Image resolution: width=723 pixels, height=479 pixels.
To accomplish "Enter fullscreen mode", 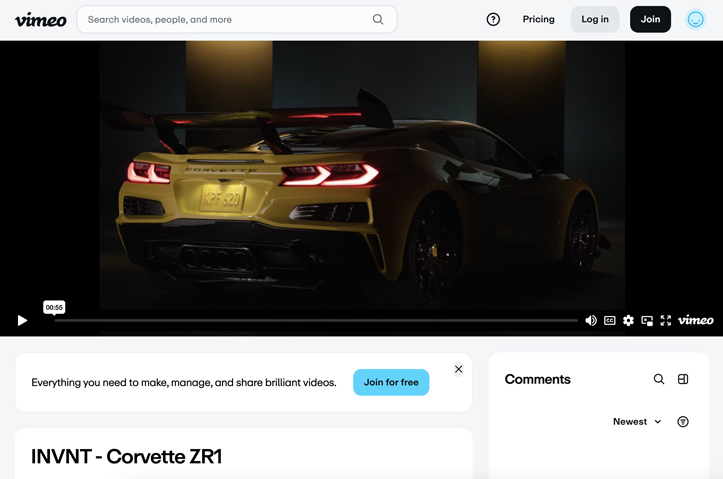I will (665, 320).
